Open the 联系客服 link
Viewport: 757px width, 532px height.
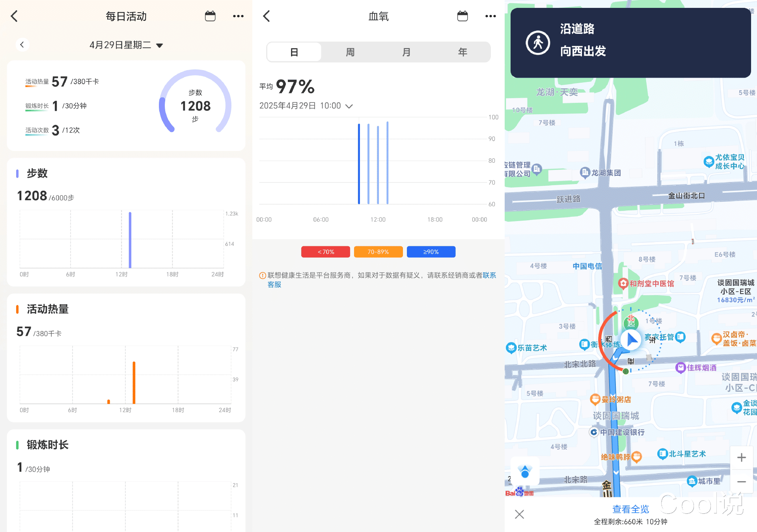pos(489,275)
